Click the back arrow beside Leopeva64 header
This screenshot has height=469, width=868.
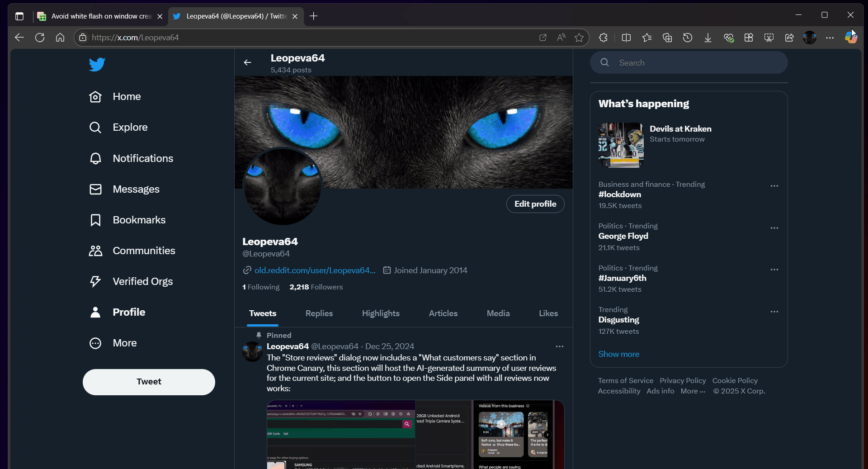[x=247, y=62]
